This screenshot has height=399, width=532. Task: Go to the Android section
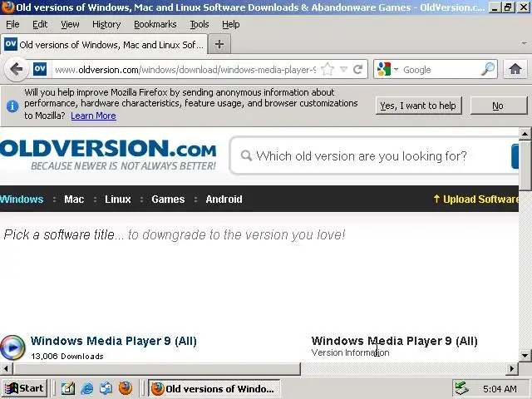[x=224, y=199]
